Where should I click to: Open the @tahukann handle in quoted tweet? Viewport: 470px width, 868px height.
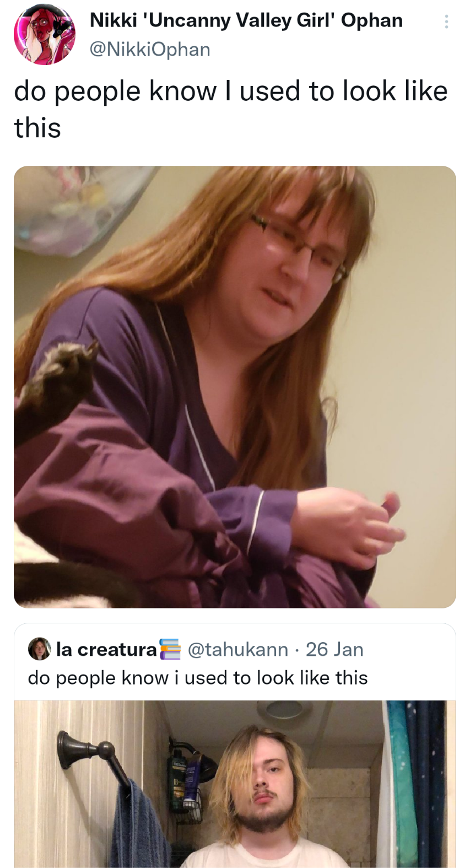click(x=238, y=649)
